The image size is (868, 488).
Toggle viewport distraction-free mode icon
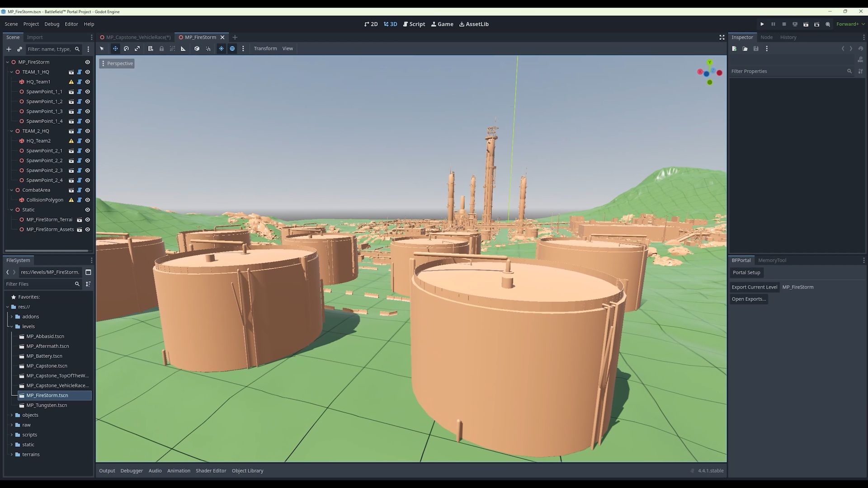pos(722,37)
